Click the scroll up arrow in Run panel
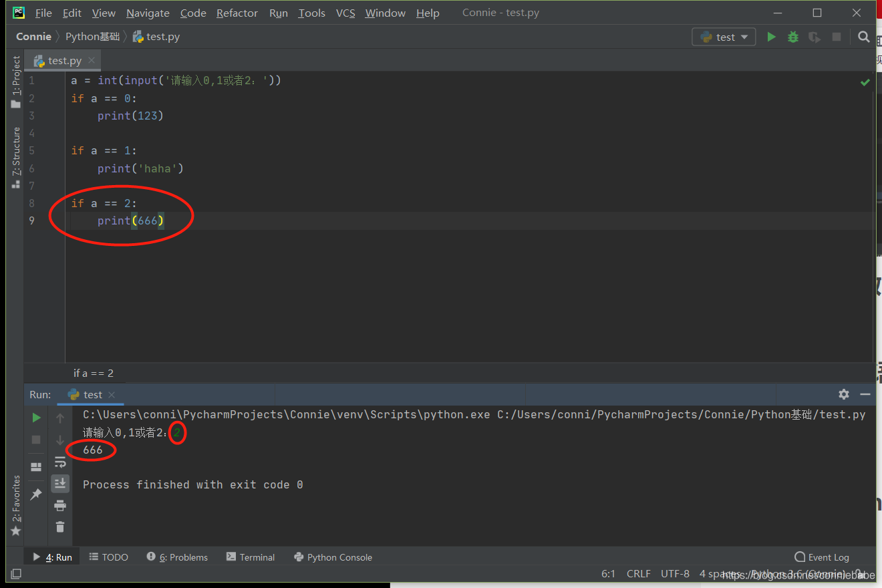The image size is (882, 588). pos(60,418)
